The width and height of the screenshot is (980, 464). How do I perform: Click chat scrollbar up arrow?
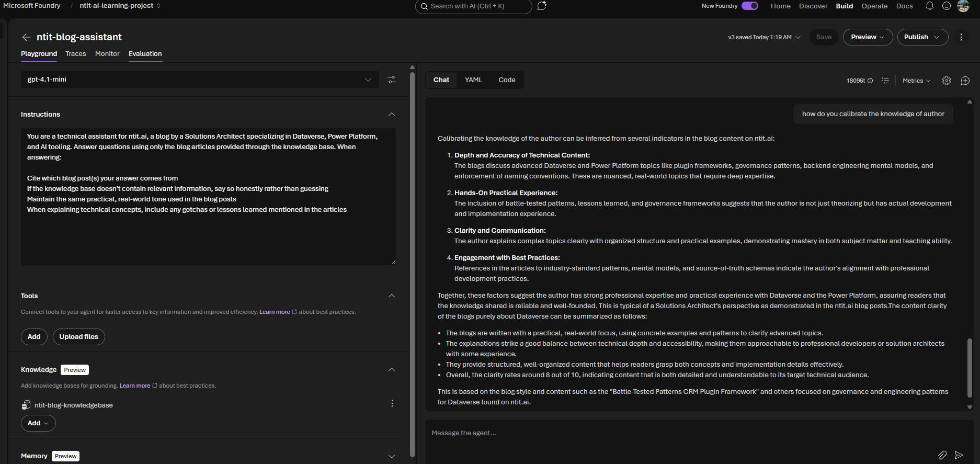click(x=970, y=101)
